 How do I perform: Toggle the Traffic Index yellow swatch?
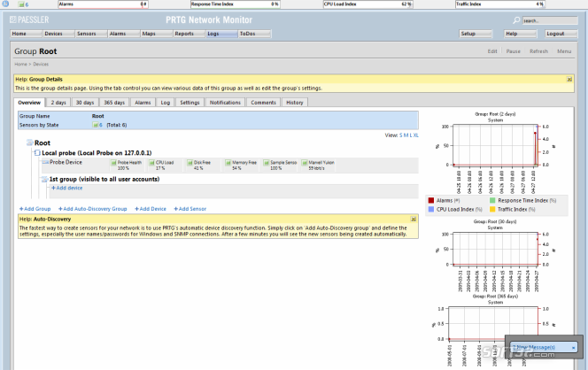tap(492, 209)
